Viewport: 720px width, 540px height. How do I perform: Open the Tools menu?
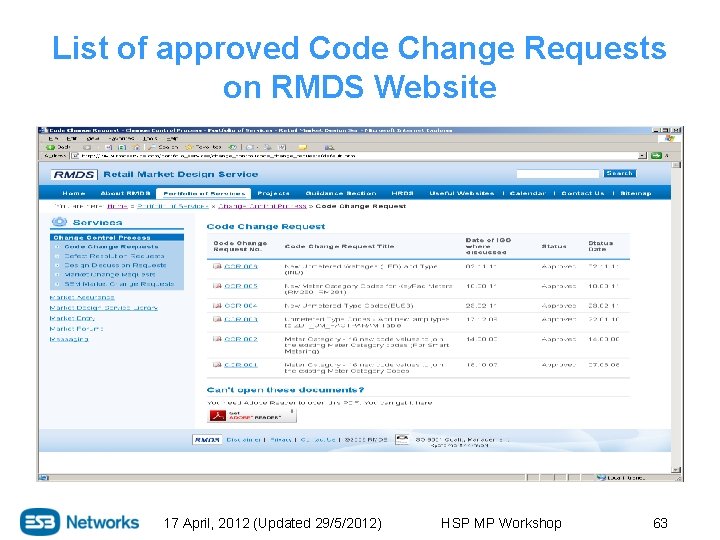150,138
